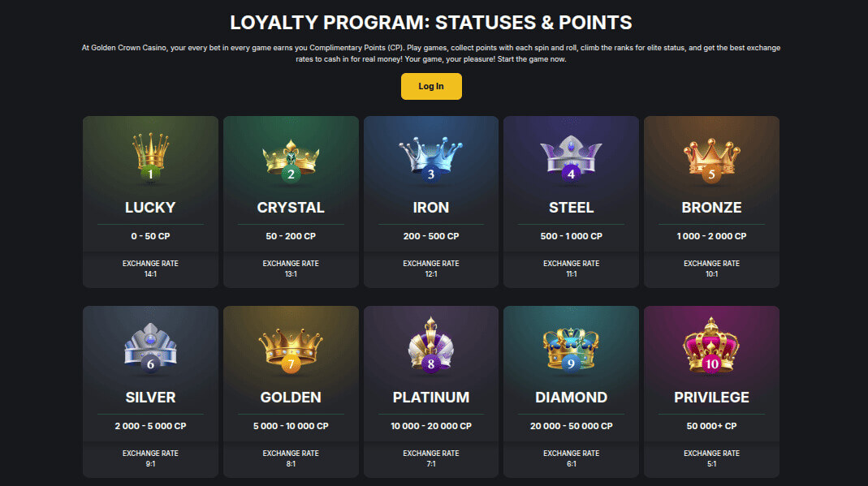Viewport: 868px width, 486px height.
Task: Click the Privilege 50 000+ CP label
Action: click(x=711, y=425)
